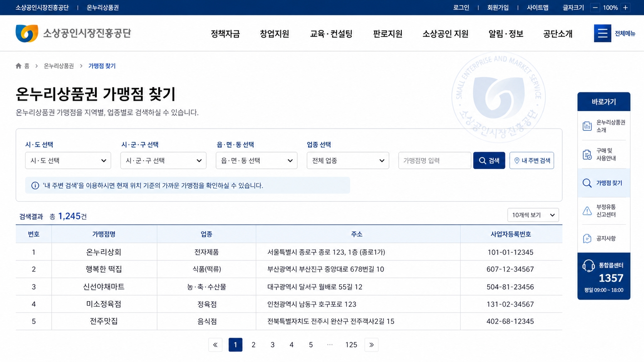Go to page 3
Screen dimensions: 644x362
coord(272,345)
